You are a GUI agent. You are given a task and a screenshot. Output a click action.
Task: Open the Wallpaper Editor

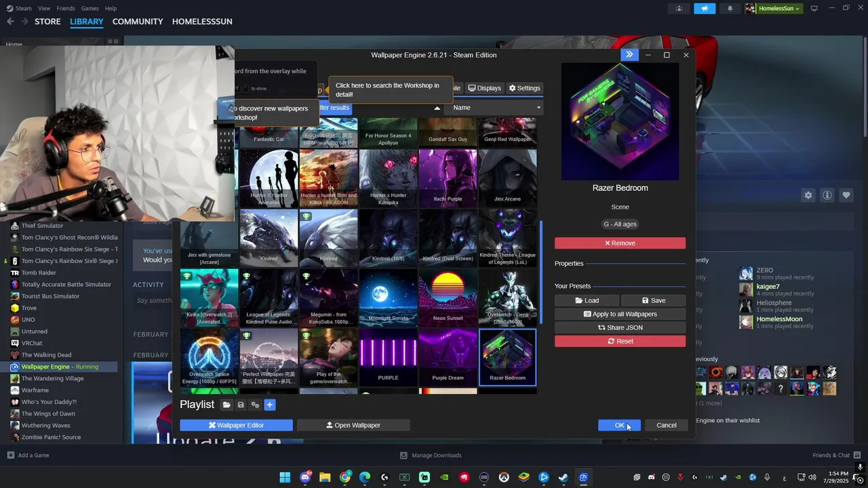(x=236, y=425)
